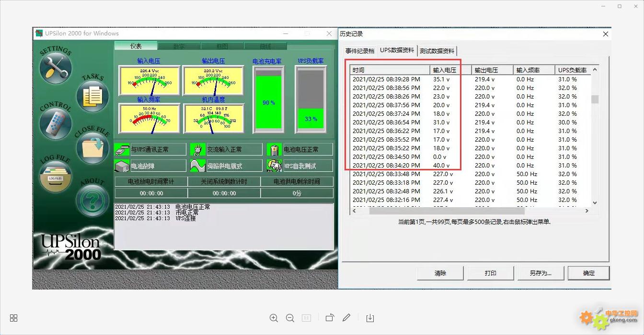Image resolution: width=644 pixels, height=335 pixels.
Task: Zoom in with the magnifier plus icon
Action: point(274,318)
